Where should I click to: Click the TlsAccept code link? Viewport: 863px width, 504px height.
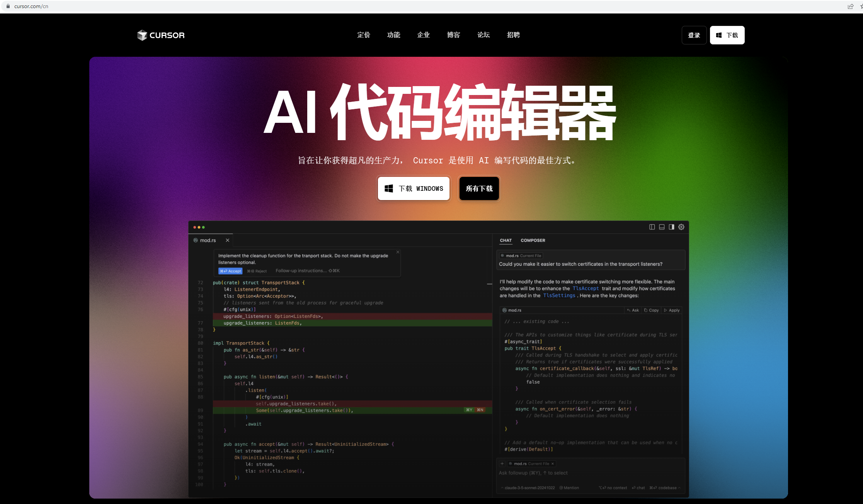tap(586, 288)
